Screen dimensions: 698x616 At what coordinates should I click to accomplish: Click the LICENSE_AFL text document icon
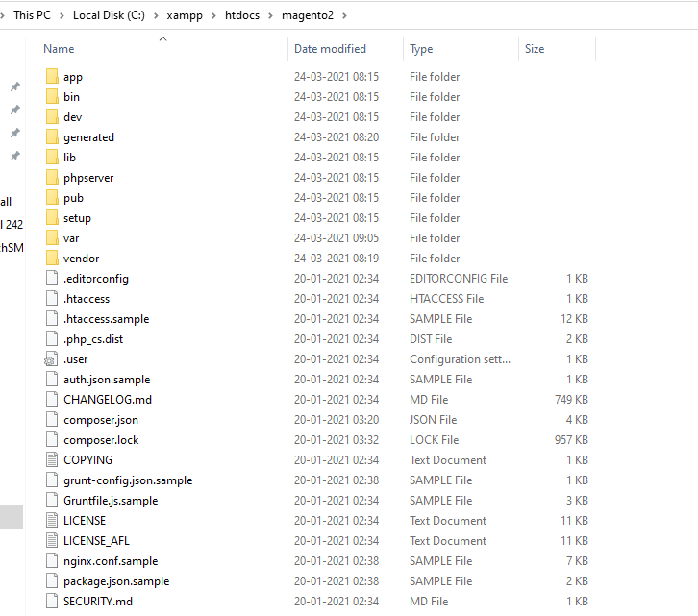[x=52, y=540]
